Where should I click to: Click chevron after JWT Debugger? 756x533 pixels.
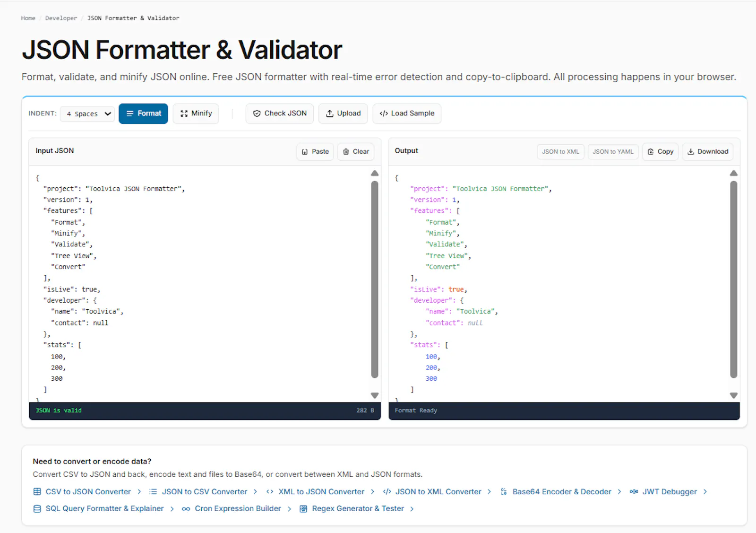coord(705,492)
